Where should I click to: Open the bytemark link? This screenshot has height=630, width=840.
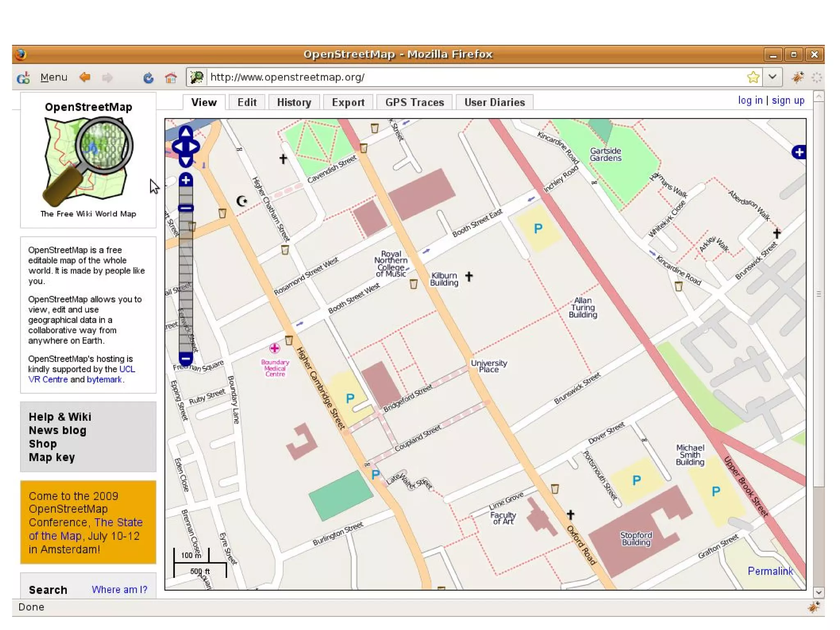click(x=104, y=380)
